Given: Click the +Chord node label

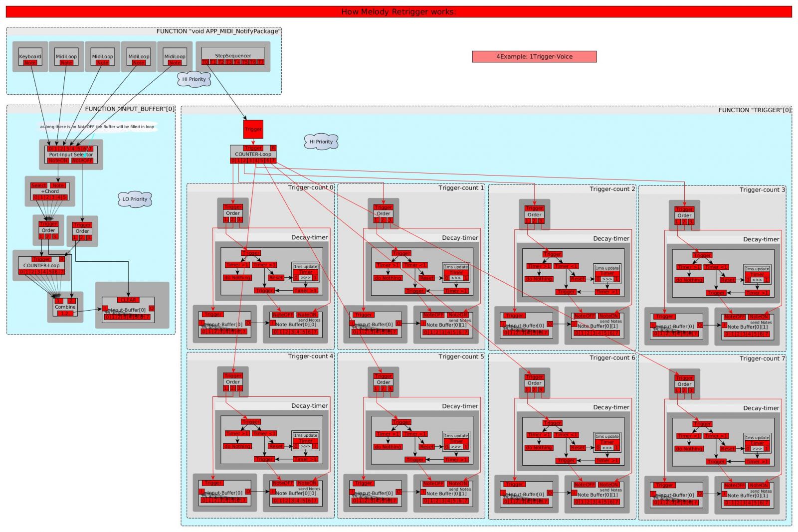Looking at the screenshot, I should tap(50, 191).
